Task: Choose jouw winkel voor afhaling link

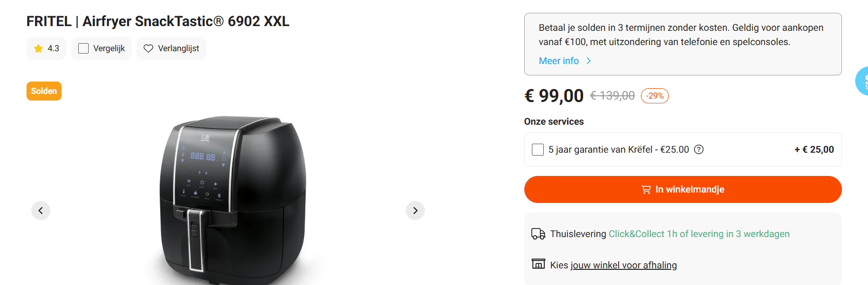Action: 623,265
